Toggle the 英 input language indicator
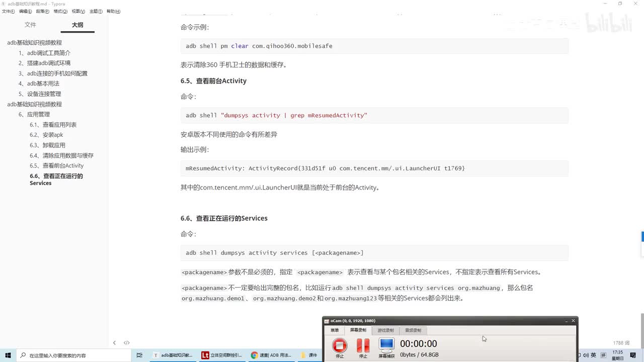 coord(594,355)
